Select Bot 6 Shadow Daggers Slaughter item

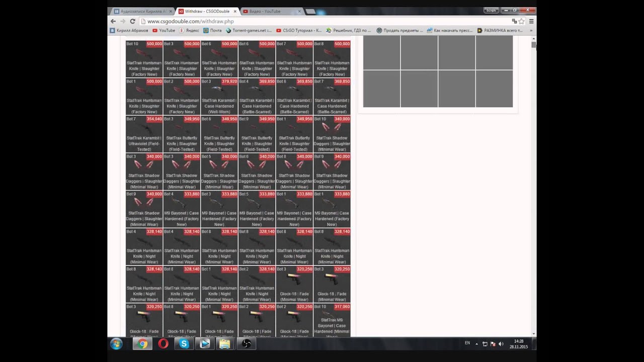tap(257, 171)
